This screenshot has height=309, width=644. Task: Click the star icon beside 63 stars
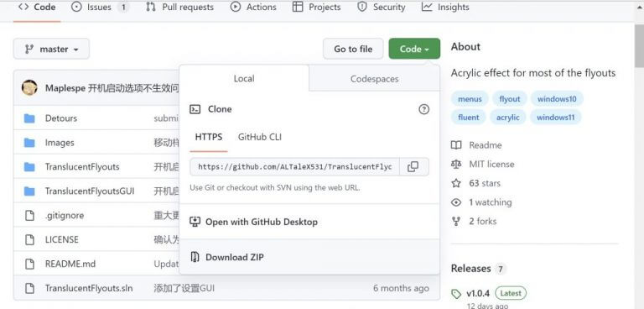[x=456, y=183]
